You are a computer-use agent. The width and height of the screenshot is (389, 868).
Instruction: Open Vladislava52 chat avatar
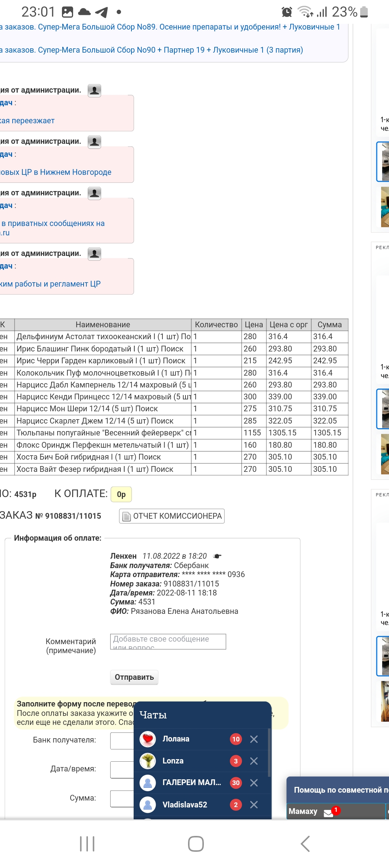[x=148, y=805]
